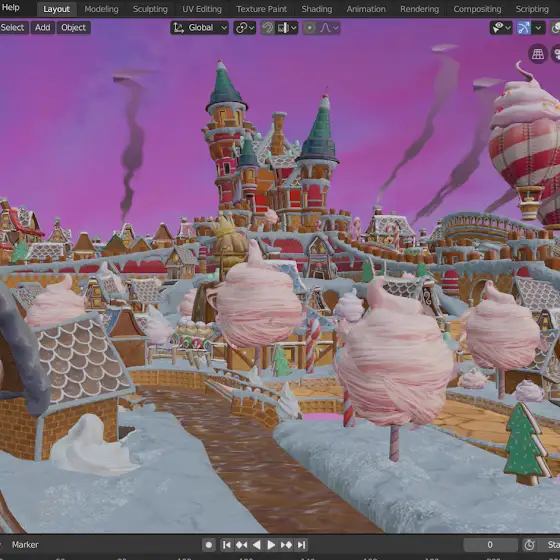Screen dimensions: 560x560
Task: Open the transform pivot point dropdown
Action: pos(245,28)
